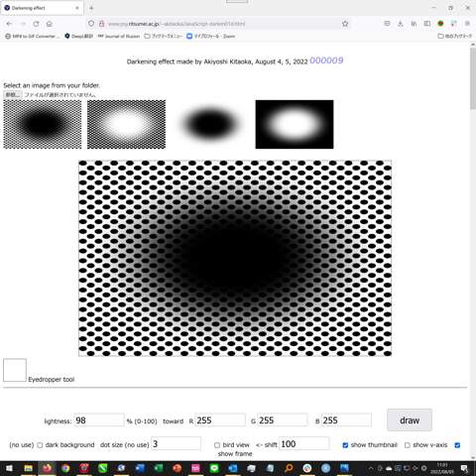Click the shift value field

point(304,443)
